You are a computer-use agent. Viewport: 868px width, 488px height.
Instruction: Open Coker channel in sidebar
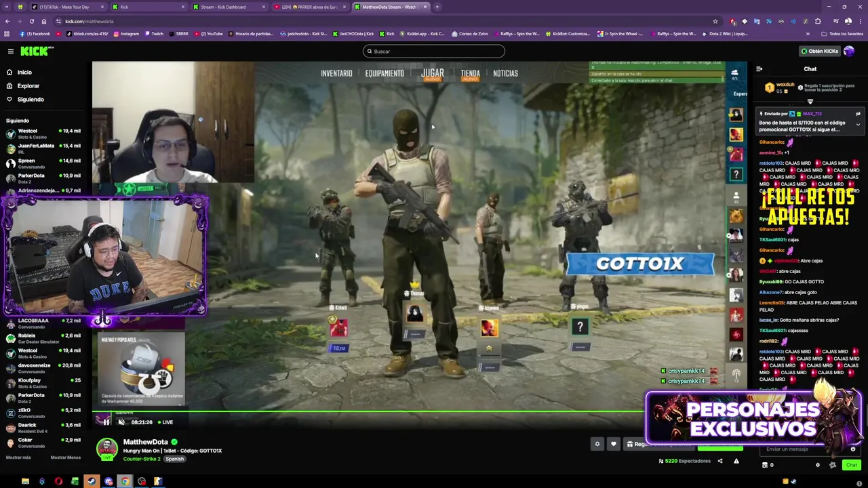coord(43,443)
